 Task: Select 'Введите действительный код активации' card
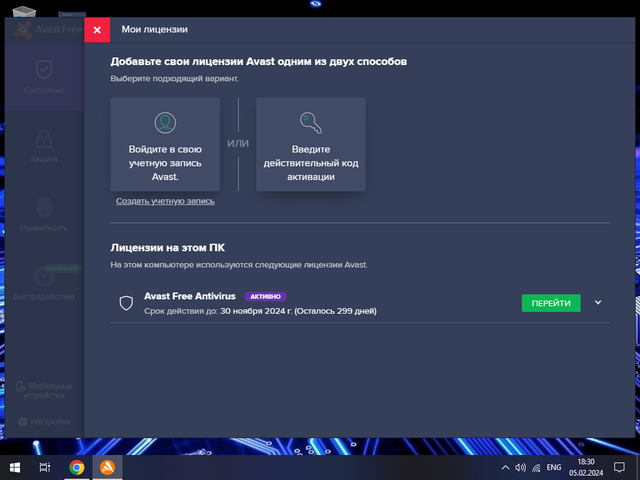point(311,144)
